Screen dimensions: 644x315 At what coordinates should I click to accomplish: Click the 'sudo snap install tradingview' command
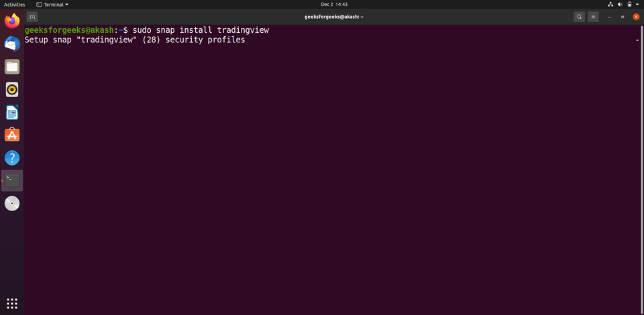(201, 30)
